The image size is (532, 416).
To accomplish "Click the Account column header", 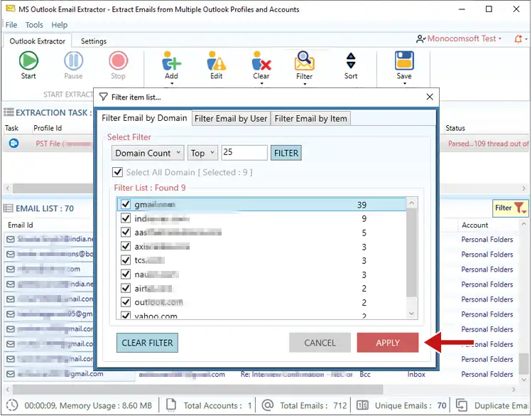I will coord(474,225).
